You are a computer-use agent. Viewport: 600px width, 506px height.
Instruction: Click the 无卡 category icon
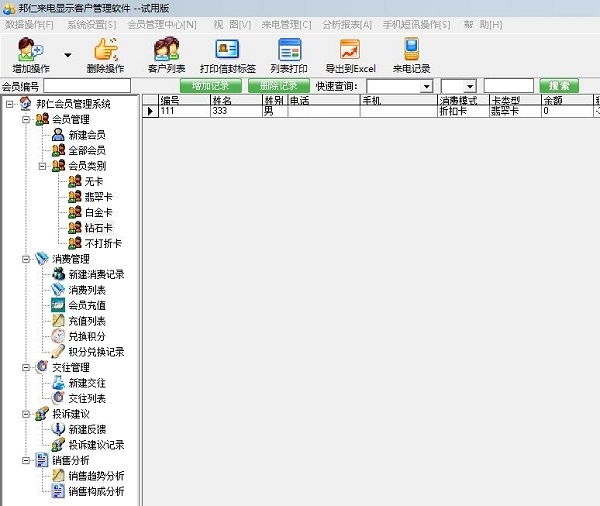(x=75, y=181)
